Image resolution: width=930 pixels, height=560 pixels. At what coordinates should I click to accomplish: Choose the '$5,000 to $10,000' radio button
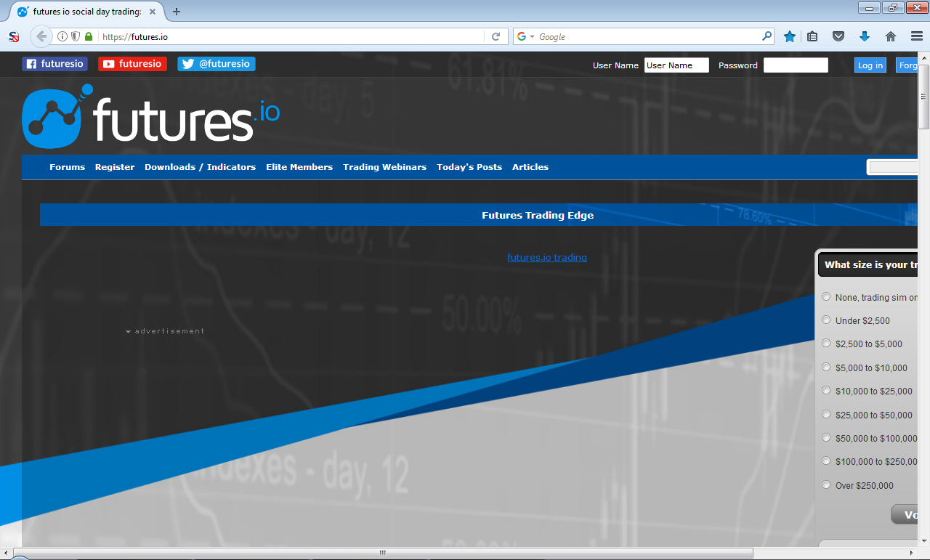(x=826, y=367)
